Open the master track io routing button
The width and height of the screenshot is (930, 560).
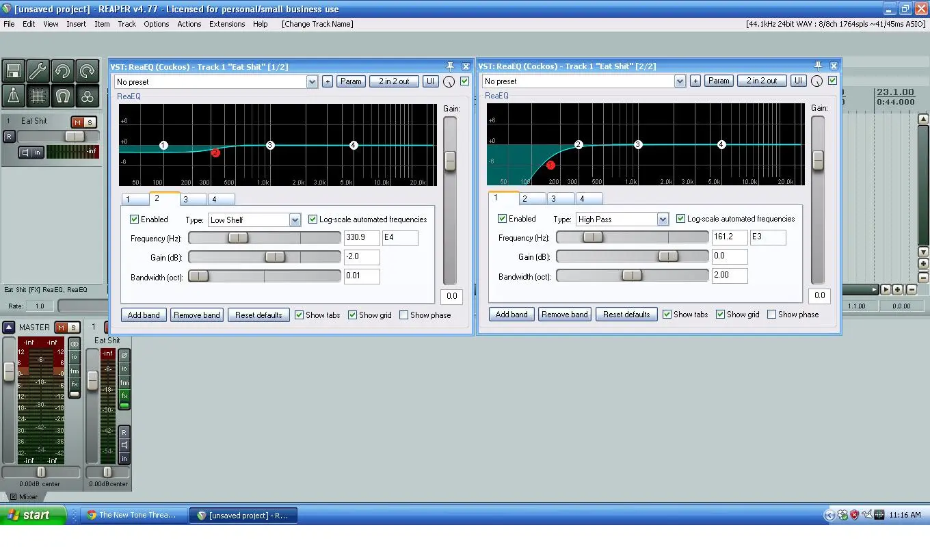[75, 357]
